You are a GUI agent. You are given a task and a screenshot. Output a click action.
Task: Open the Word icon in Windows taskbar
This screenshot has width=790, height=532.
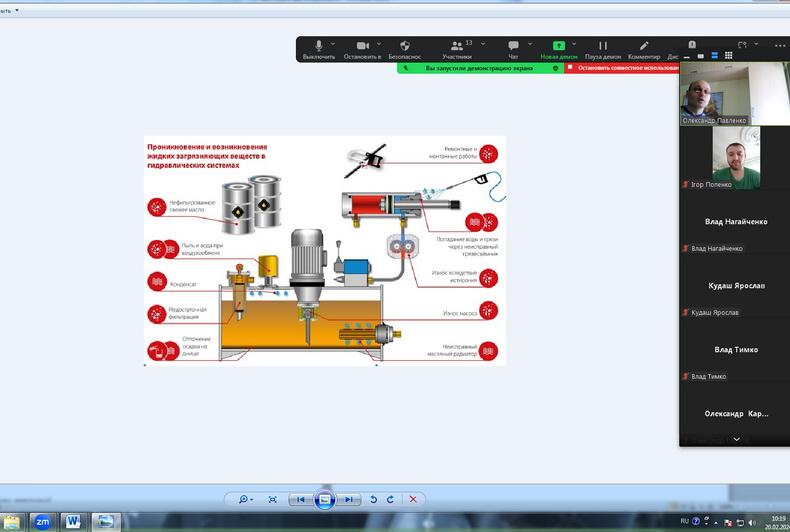click(73, 521)
